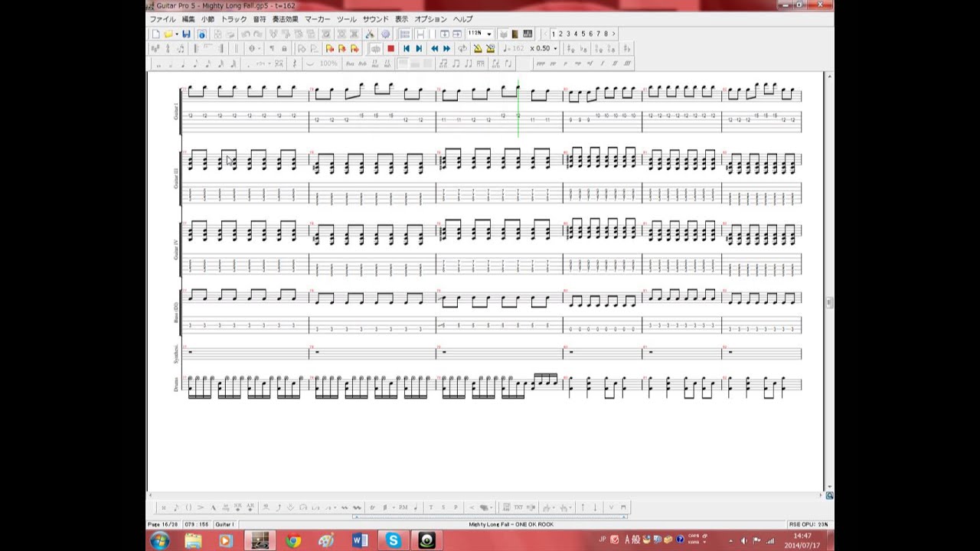Viewport: 980px width, 551px height.
Task: Open the zoom level 112% combo box
Action: [479, 34]
